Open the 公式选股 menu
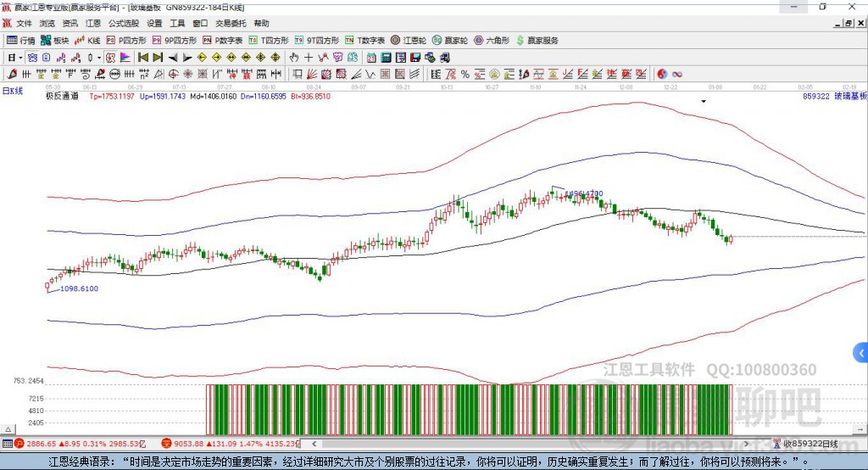The width and height of the screenshot is (868, 470). click(124, 23)
